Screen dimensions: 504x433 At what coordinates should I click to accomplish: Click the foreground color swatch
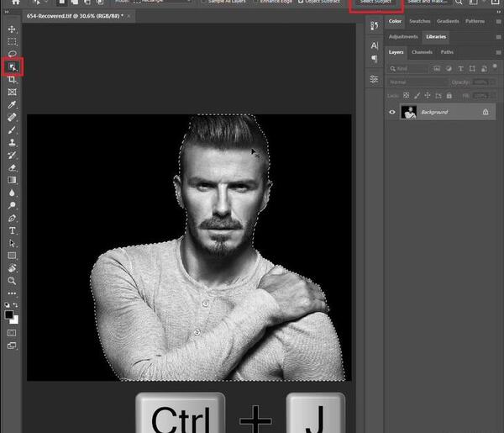coord(9,314)
